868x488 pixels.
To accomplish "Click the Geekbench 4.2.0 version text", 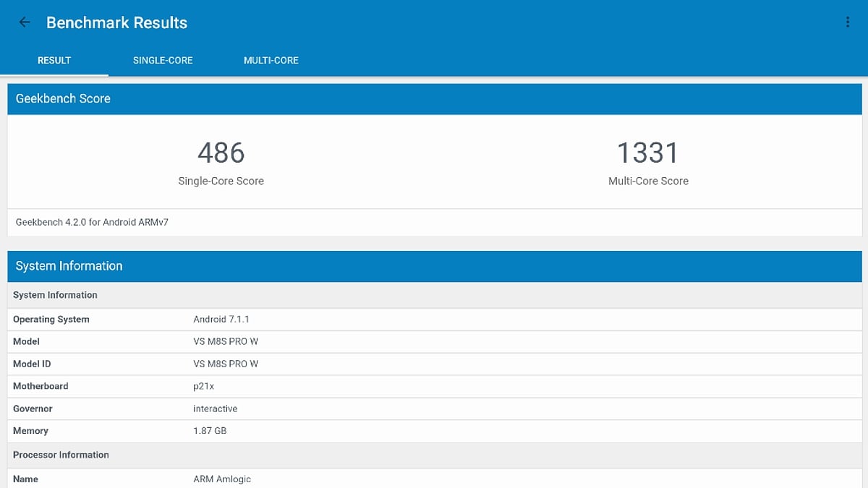I will (x=90, y=222).
